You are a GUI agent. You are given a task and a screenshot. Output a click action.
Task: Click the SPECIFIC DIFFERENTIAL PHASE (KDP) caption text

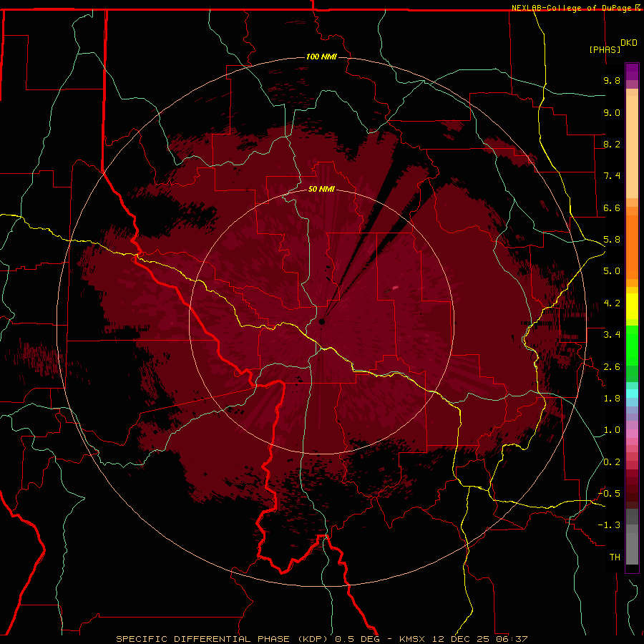click(222, 639)
